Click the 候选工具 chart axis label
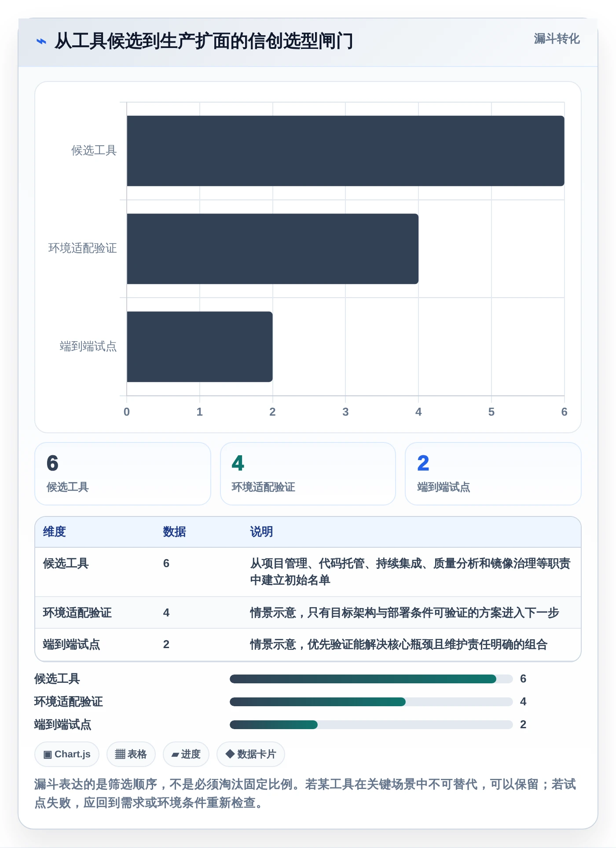The width and height of the screenshot is (616, 848). [94, 151]
